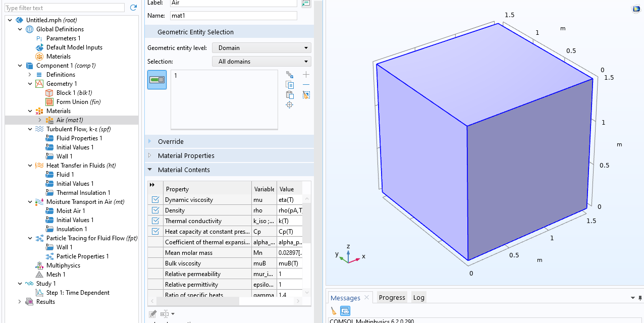Open the Selection All domains dropdown
Viewport: 644px width, 323px height.
coord(261,62)
